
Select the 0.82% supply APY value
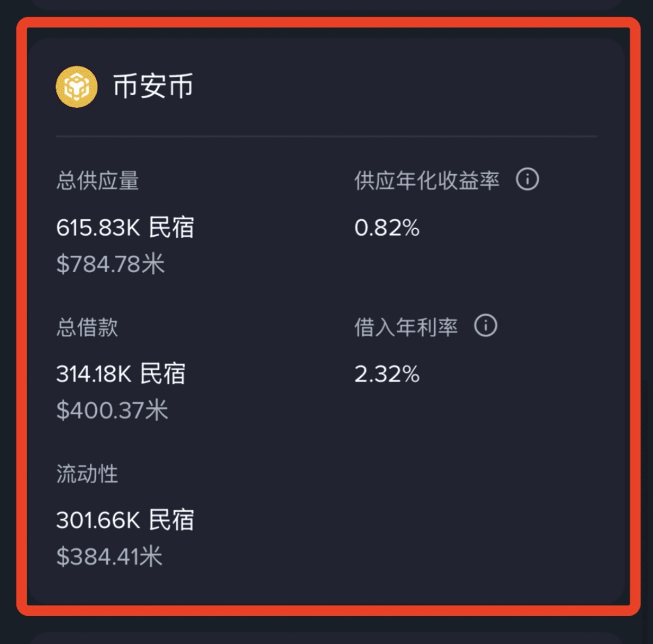point(387,228)
